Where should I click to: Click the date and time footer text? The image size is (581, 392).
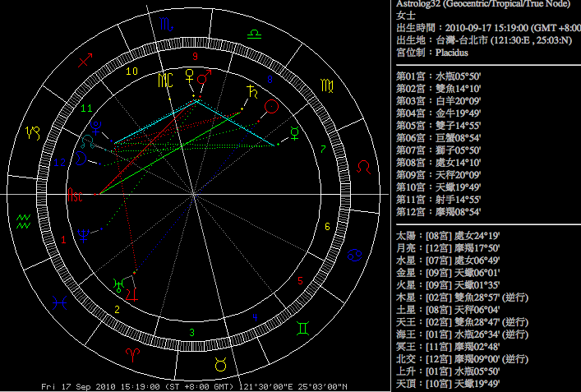(193, 386)
